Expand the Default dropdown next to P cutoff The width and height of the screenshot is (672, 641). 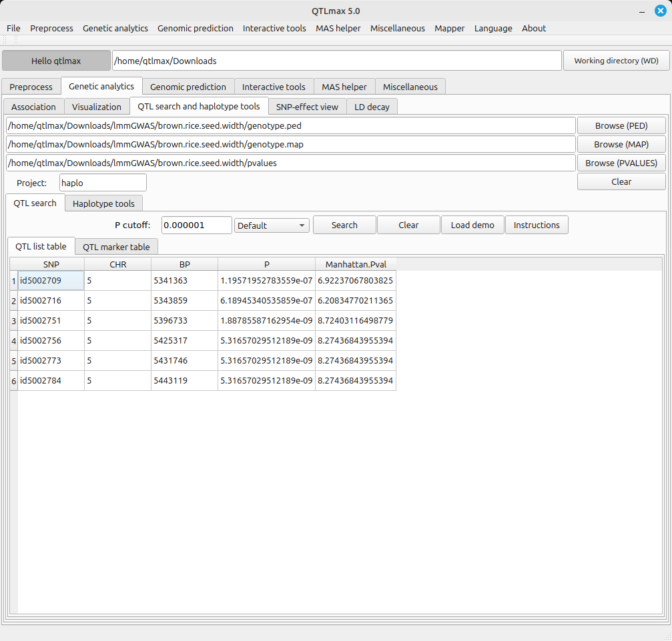click(x=272, y=225)
